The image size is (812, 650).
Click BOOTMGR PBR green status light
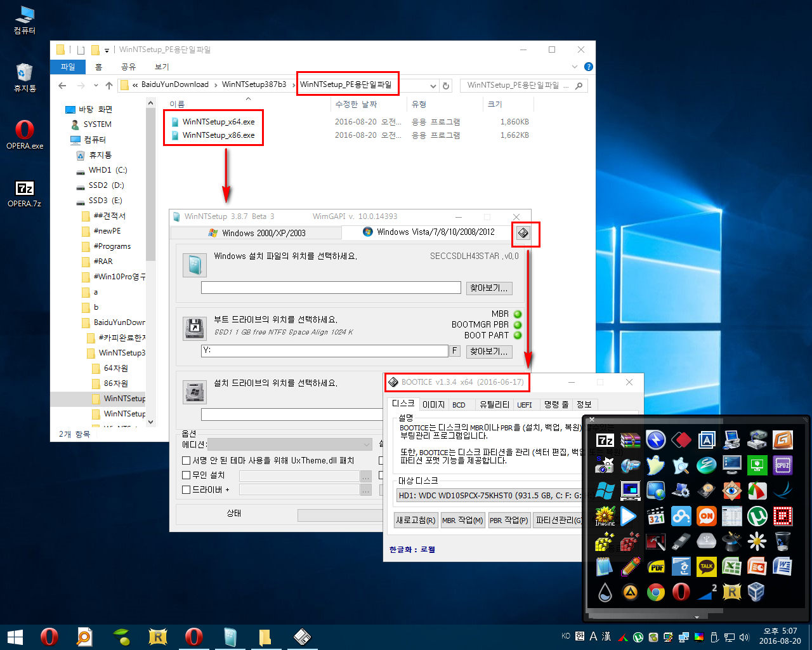click(x=518, y=324)
